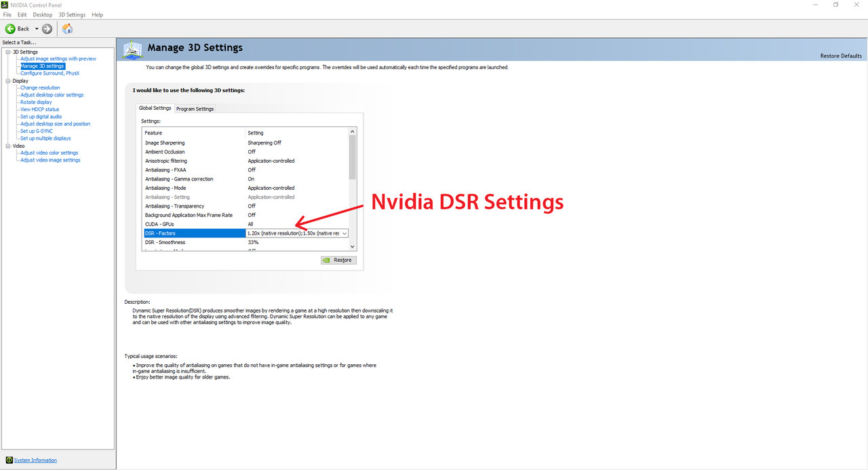The width and height of the screenshot is (868, 470).
Task: Select Adjust image settings with preview
Action: point(58,59)
